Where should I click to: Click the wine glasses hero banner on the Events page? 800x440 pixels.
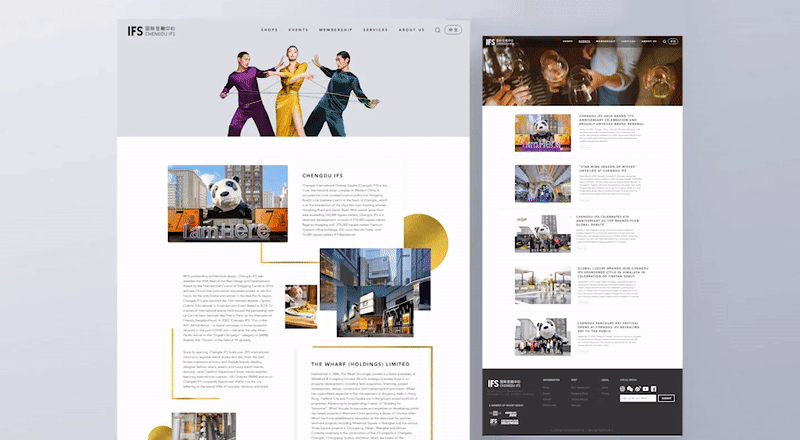(582, 71)
